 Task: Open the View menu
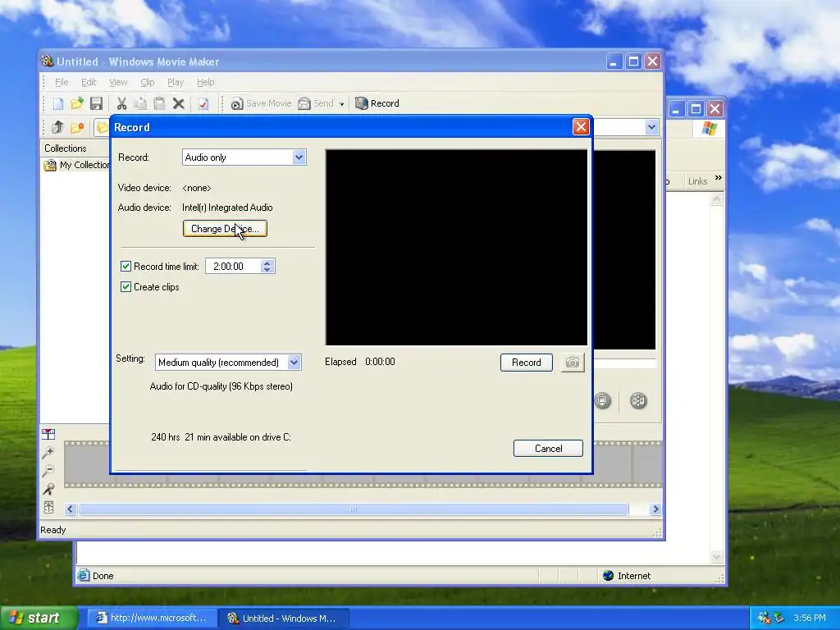(x=118, y=83)
